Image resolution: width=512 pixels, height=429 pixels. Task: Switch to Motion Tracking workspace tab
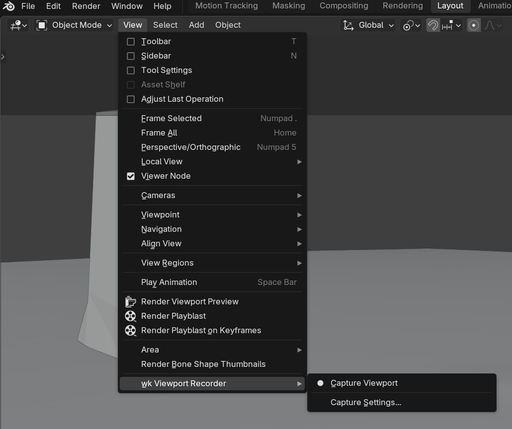227,6
